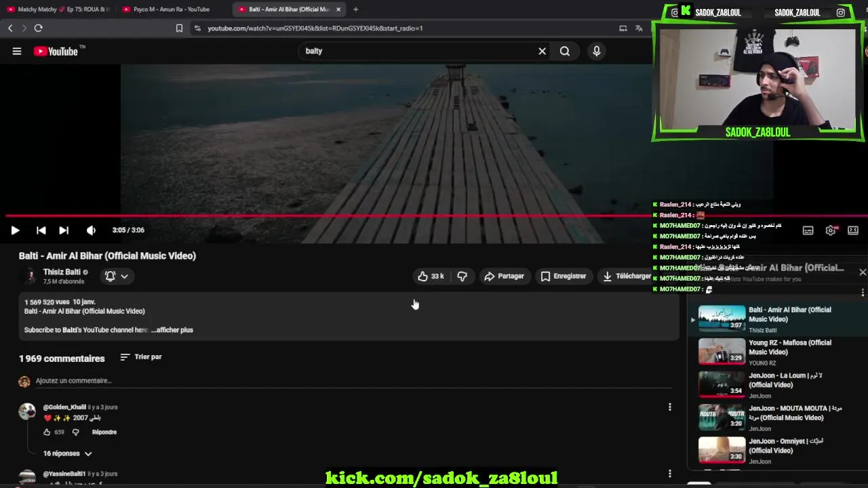Image resolution: width=868 pixels, height=488 pixels.
Task: Skip to the next video
Action: 64,230
